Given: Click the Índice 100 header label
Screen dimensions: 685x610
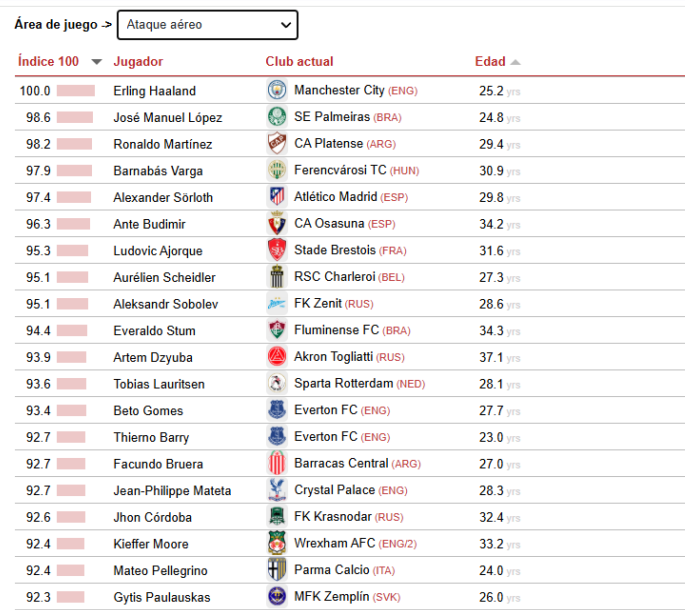Looking at the screenshot, I should [x=48, y=62].
